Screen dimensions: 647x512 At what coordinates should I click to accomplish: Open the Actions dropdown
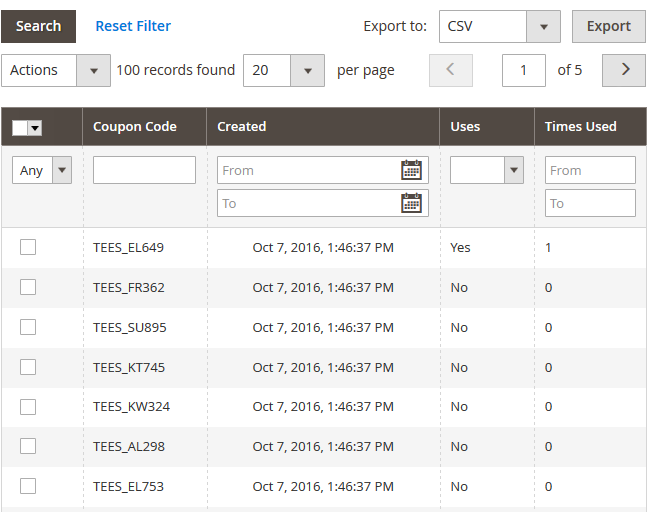click(x=56, y=70)
